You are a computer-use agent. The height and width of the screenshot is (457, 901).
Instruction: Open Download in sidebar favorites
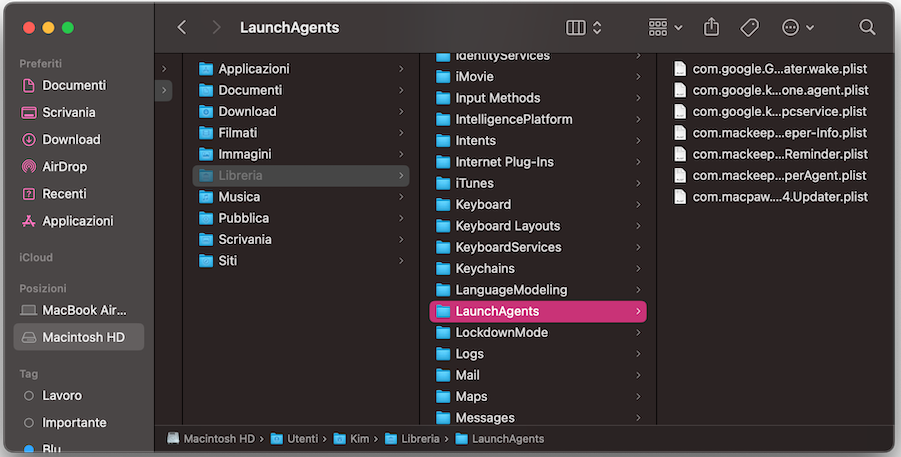[x=79, y=139]
